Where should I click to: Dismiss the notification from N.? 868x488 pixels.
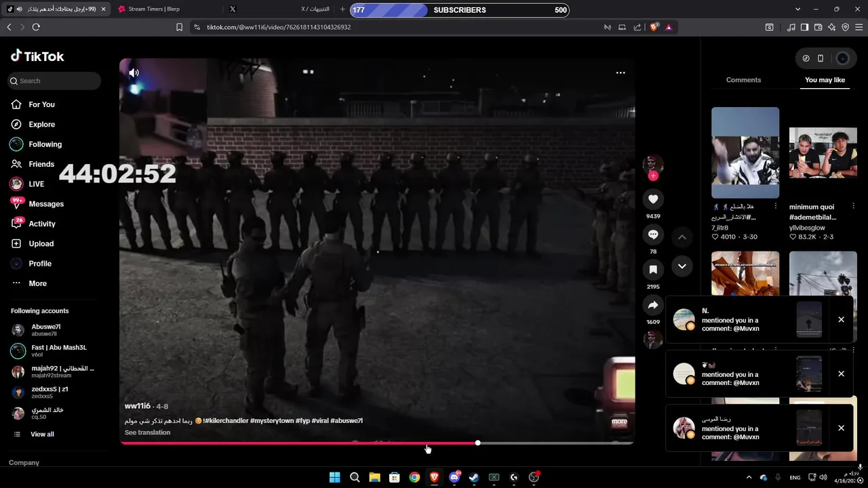tap(841, 319)
